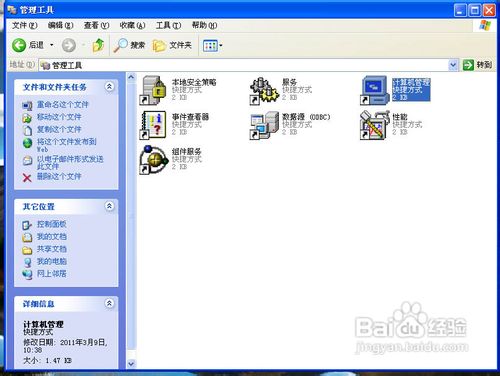Toggle the 文件夹 folders pane

[x=172, y=45]
